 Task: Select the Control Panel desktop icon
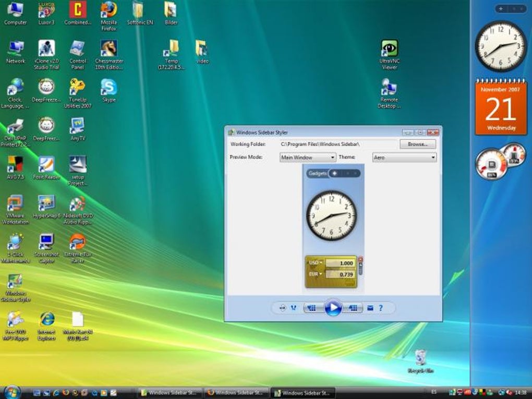click(78, 55)
